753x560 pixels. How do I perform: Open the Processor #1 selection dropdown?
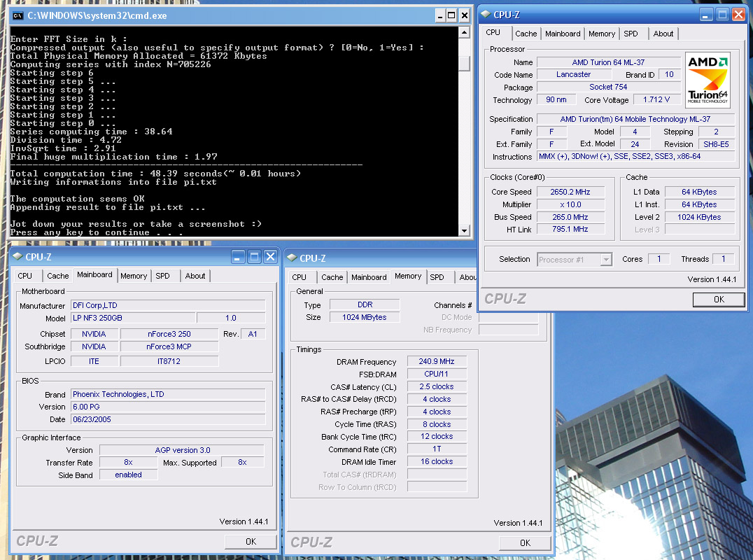click(607, 260)
